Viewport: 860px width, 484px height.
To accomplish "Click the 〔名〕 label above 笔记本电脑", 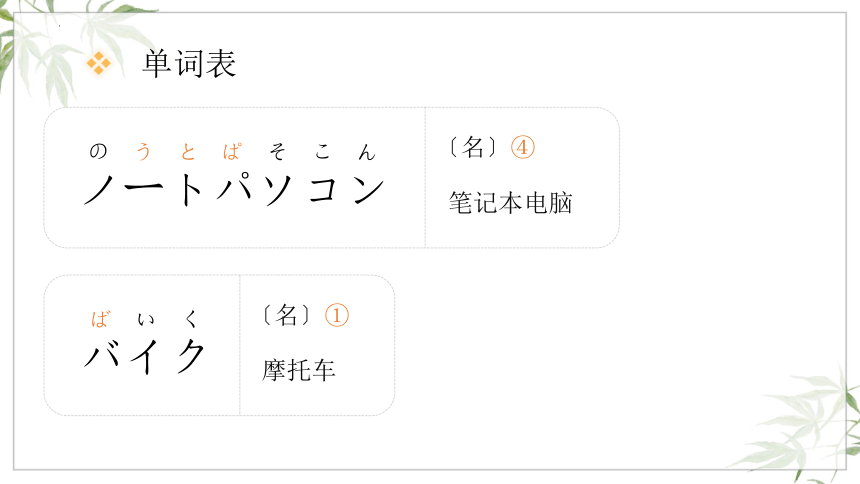I will [473, 147].
